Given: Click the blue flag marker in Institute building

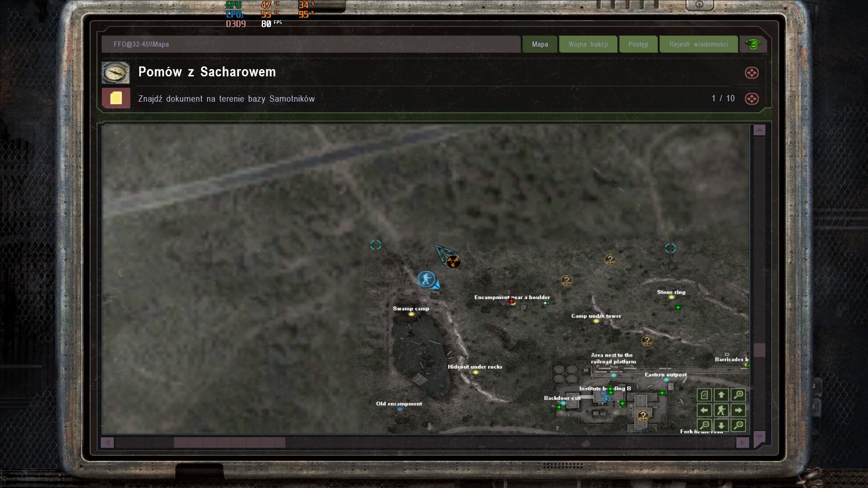Looking at the screenshot, I should click(x=606, y=399).
